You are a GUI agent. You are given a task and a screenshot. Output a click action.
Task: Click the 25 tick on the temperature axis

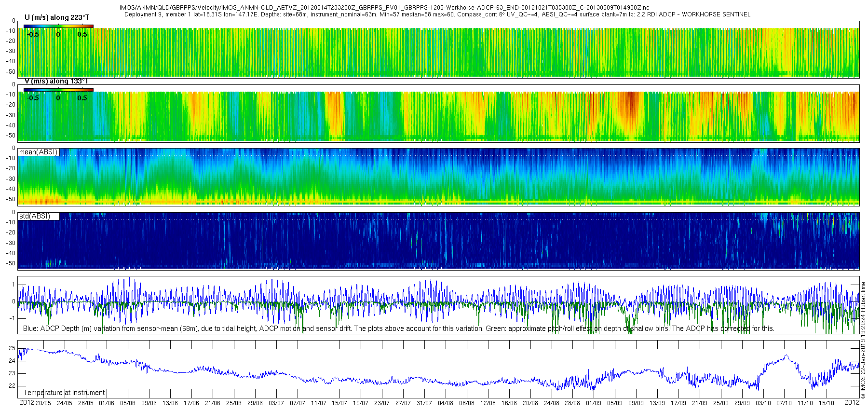pyautogui.click(x=12, y=348)
